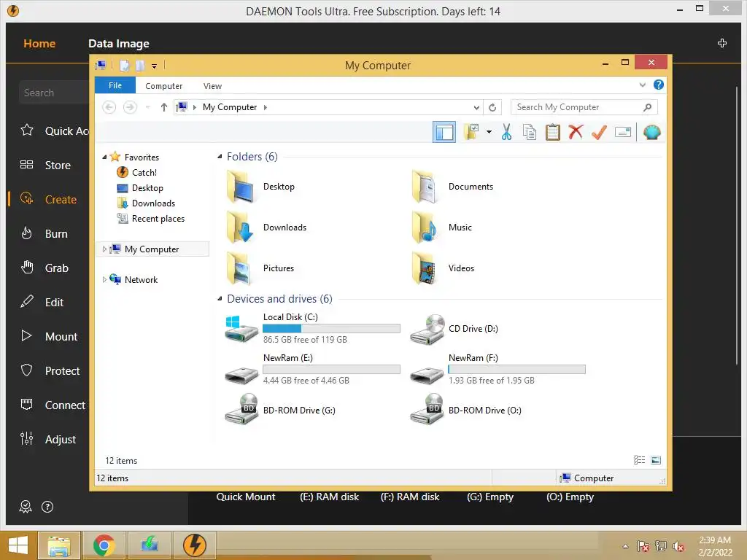
Task: Open the address bar history dropdown
Action: pyautogui.click(x=476, y=108)
